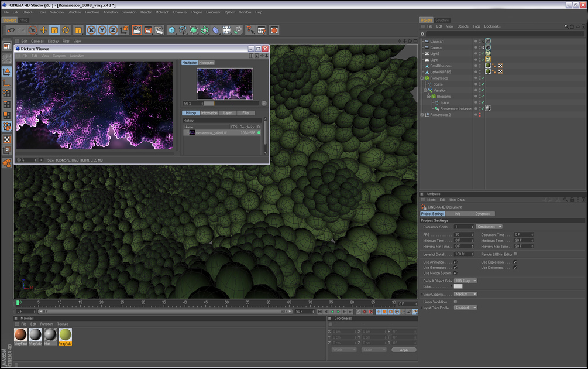Click the default Color swatch
This screenshot has height=369, width=588.
[x=458, y=286]
